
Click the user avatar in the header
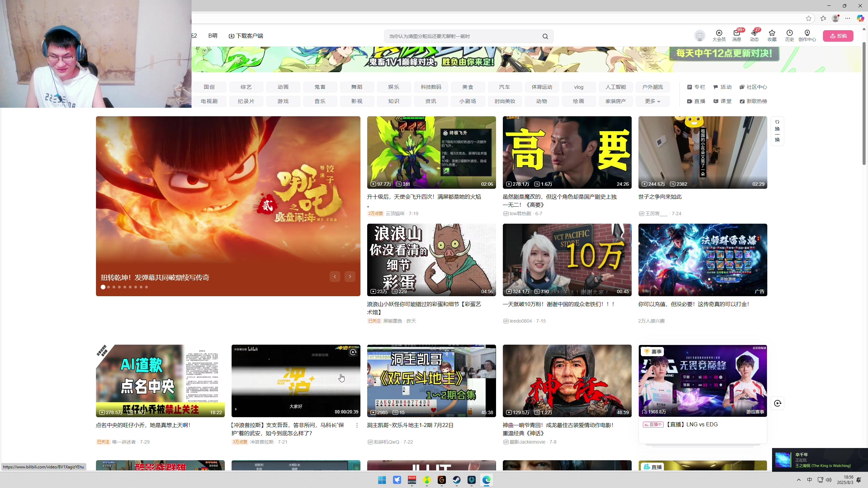pyautogui.click(x=699, y=36)
